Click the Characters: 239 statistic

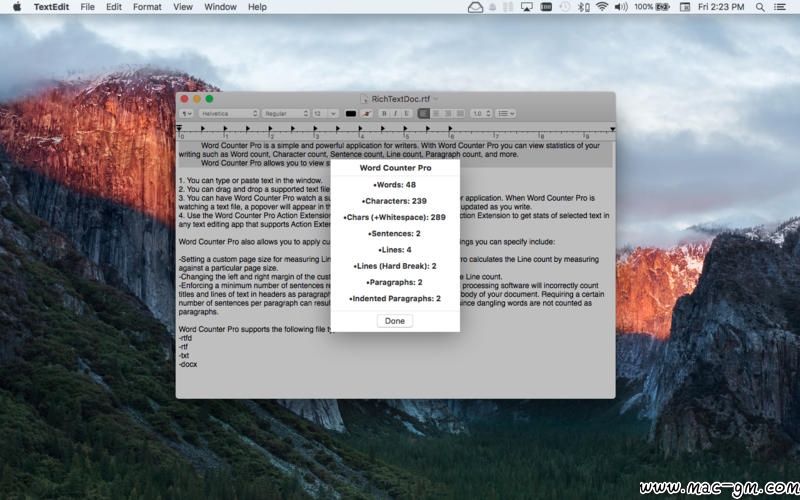point(394,201)
